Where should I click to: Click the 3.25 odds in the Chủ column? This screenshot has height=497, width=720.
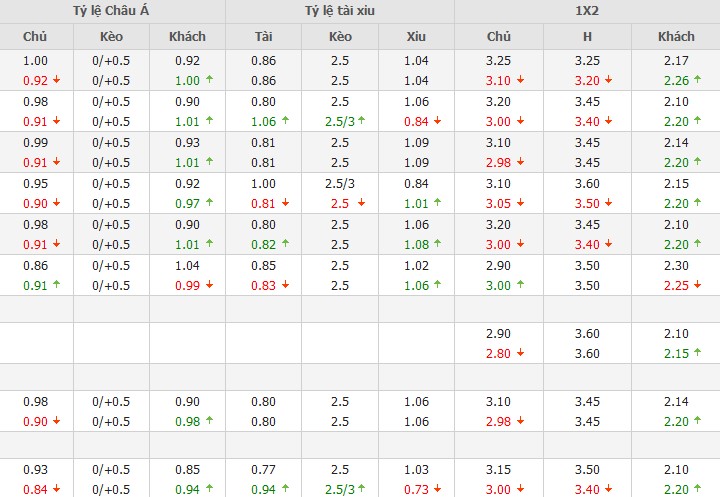tap(498, 61)
